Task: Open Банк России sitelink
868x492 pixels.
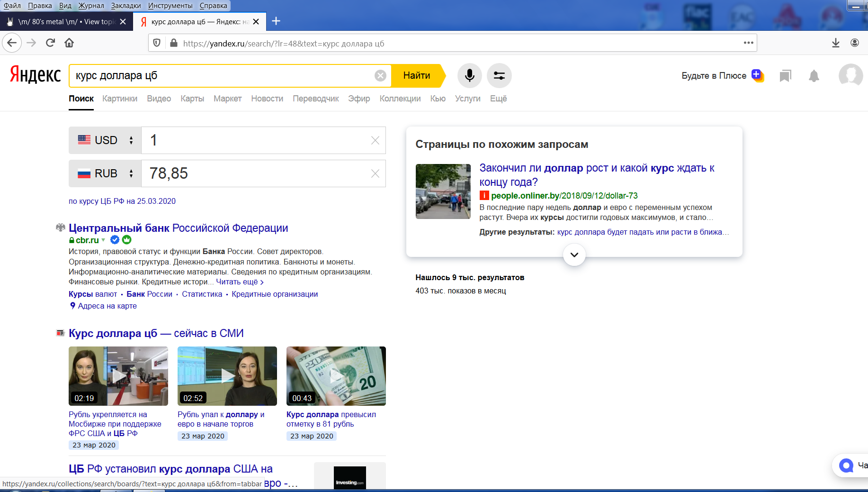Action: (150, 294)
